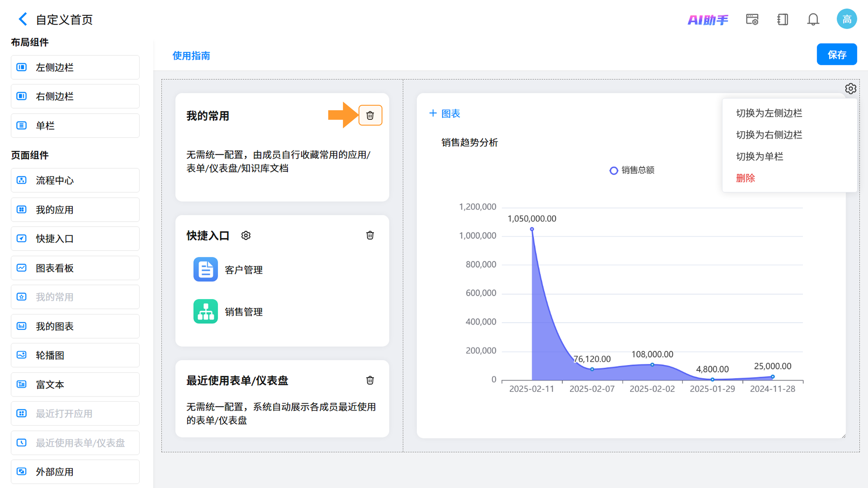Delete the 我的常用 card
The width and height of the screenshot is (868, 488).
point(370,115)
